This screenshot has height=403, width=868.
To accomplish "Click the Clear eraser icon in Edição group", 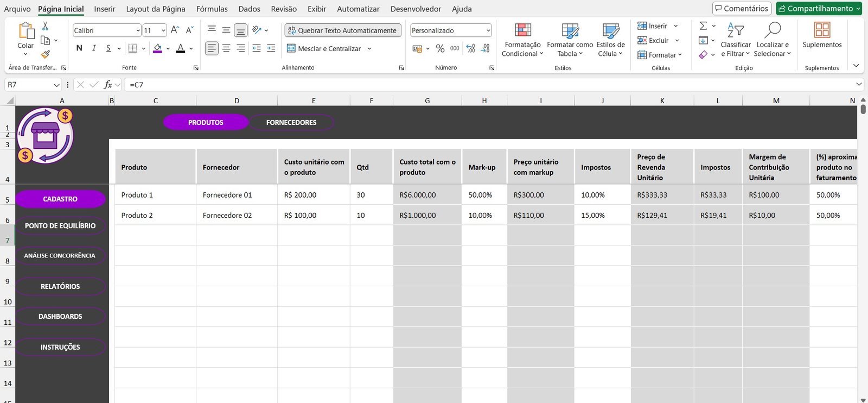I will tap(703, 55).
